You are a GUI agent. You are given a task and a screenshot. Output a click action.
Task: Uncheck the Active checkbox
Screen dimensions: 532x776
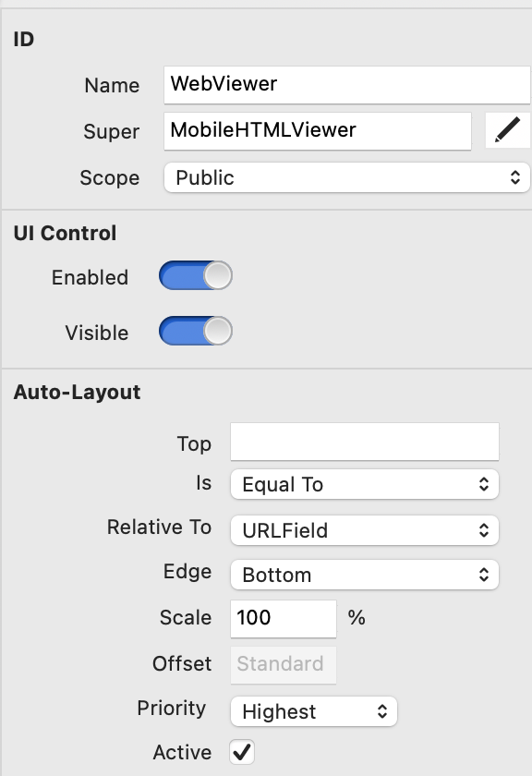[x=242, y=752]
